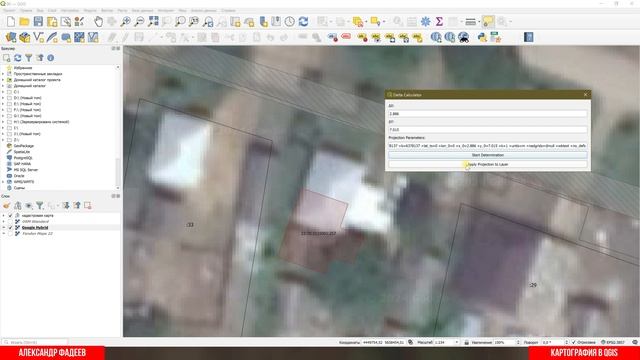Click the first delta value input field
Screen dimensions: 640x360
(x=488, y=114)
